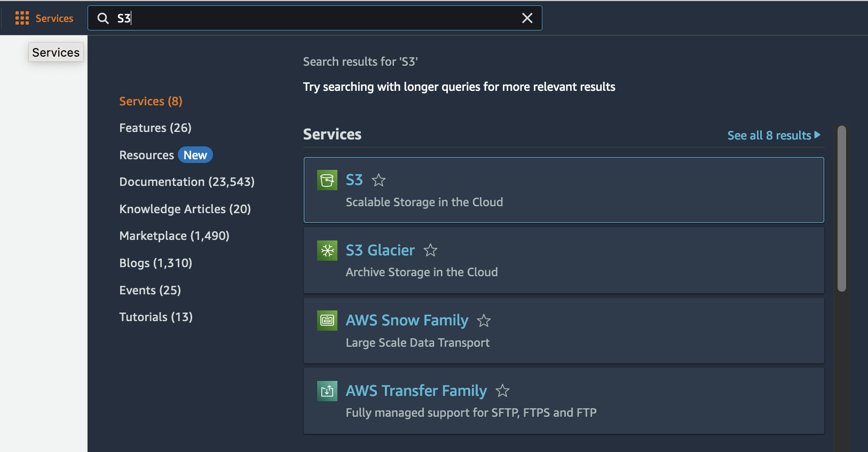This screenshot has height=452, width=868.
Task: Click "Search results for 'S3'" text
Action: (x=360, y=61)
